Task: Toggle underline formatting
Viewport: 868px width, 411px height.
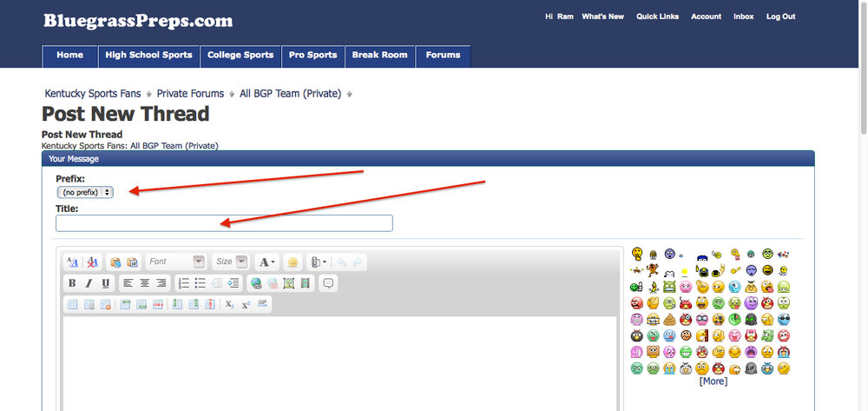Action: [105, 283]
